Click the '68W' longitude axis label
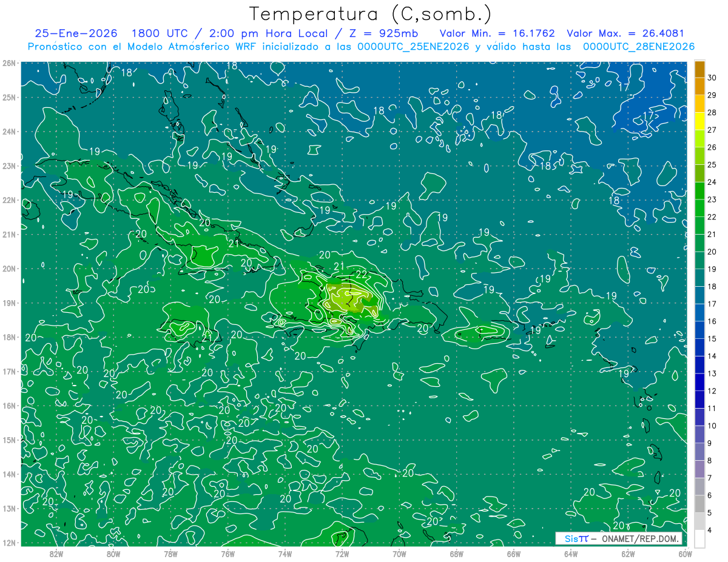728x562 pixels. point(456,553)
